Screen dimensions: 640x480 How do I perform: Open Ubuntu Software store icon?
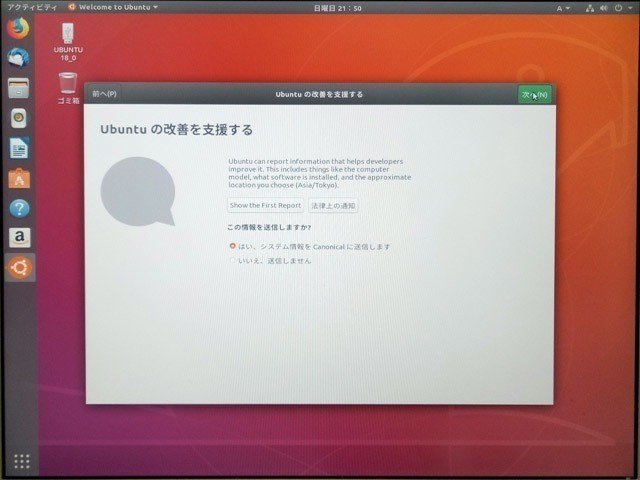[19, 178]
